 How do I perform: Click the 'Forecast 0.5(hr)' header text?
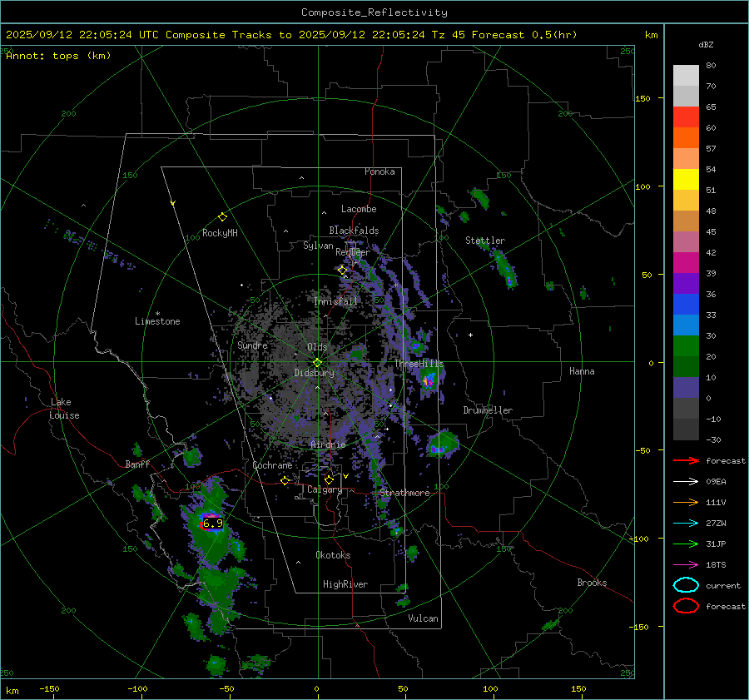pyautogui.click(x=524, y=35)
